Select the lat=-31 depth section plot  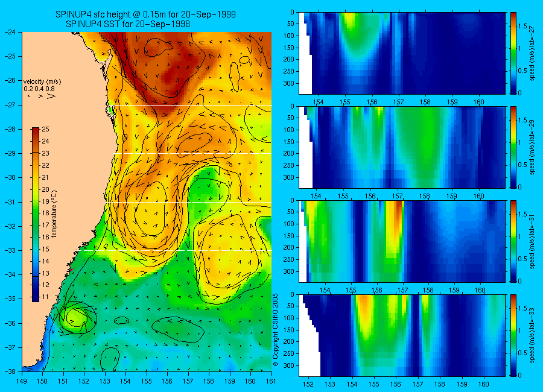[x=402, y=241]
